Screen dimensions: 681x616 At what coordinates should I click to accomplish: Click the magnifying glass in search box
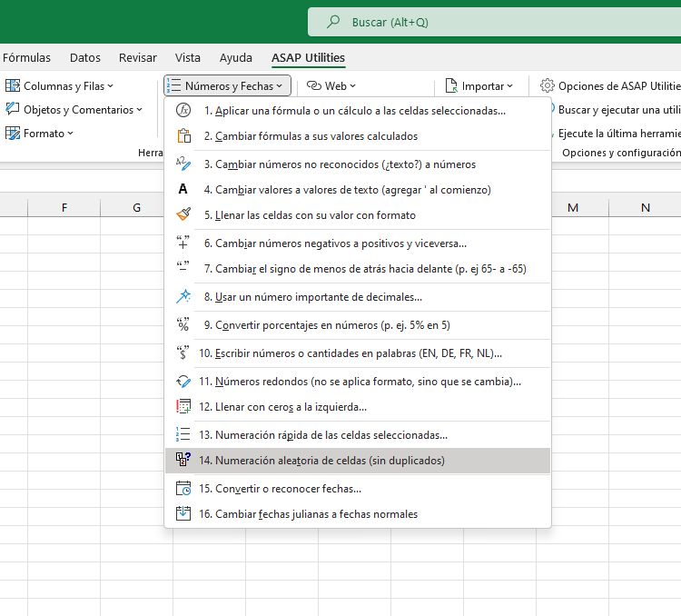(x=333, y=21)
